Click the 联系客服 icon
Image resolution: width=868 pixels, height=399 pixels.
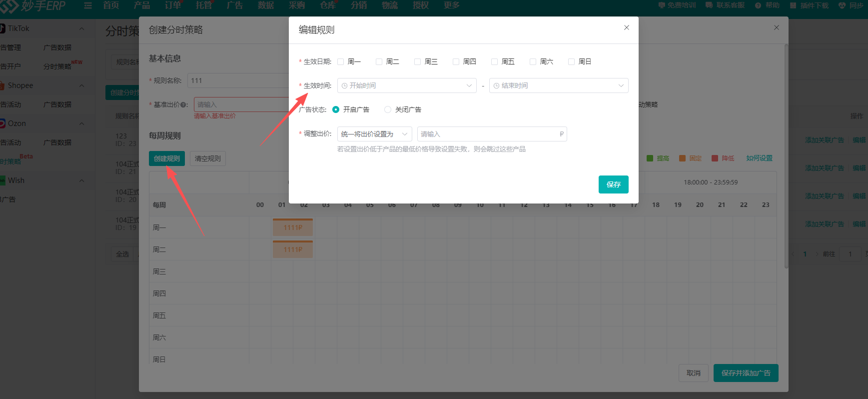709,5
